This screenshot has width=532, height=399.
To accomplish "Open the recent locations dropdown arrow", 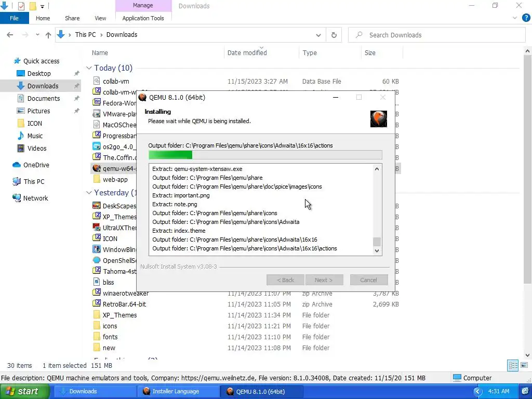I will point(37,35).
